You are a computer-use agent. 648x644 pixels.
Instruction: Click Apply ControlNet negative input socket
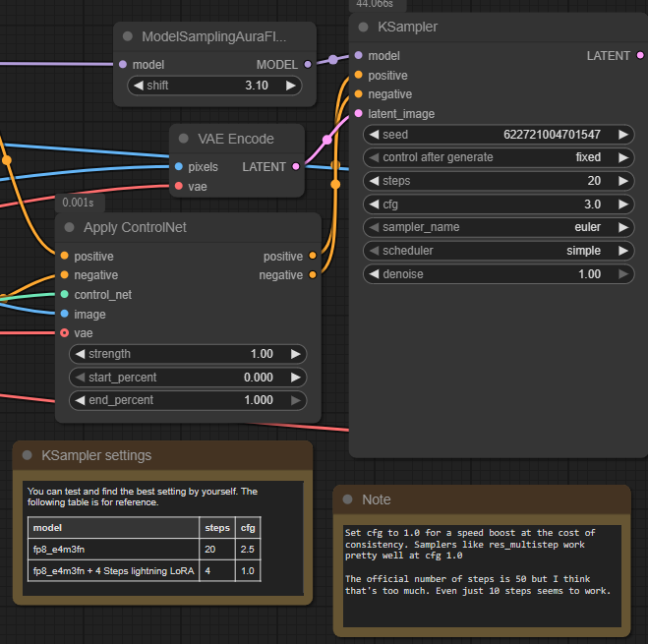[x=65, y=275]
